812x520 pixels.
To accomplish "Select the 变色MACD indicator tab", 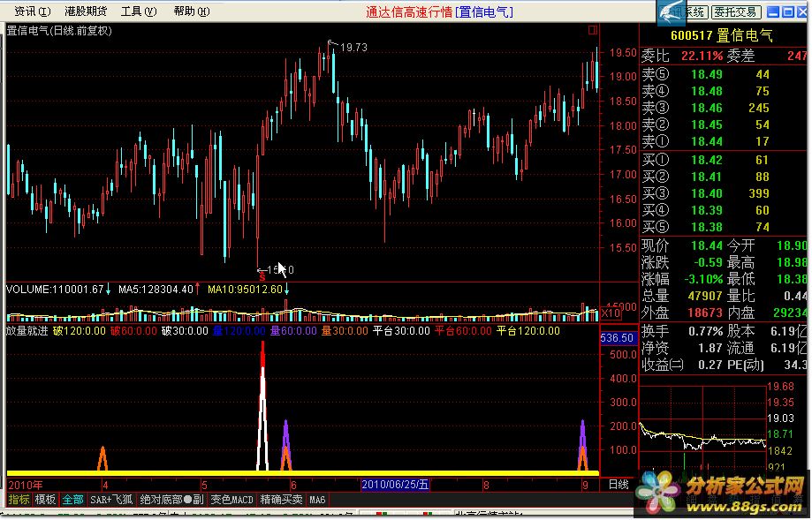I will (231, 500).
